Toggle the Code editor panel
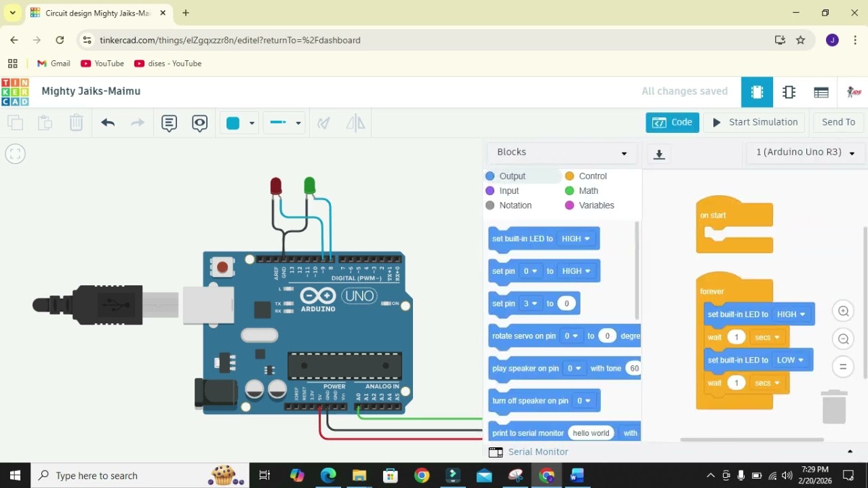868x488 pixels. (672, 123)
